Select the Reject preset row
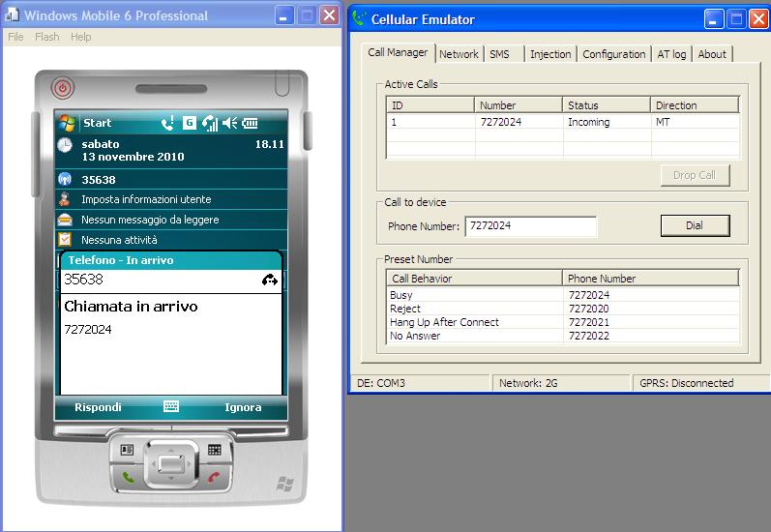Image resolution: width=771 pixels, height=532 pixels. coord(563,309)
